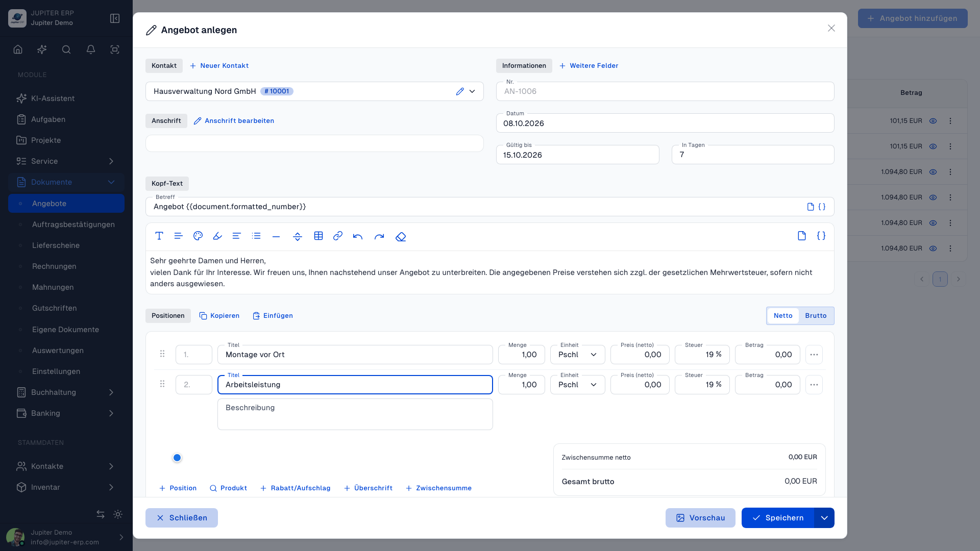This screenshot has width=980, height=551.
Task: Add a Zwischensumme row
Action: pos(438,488)
